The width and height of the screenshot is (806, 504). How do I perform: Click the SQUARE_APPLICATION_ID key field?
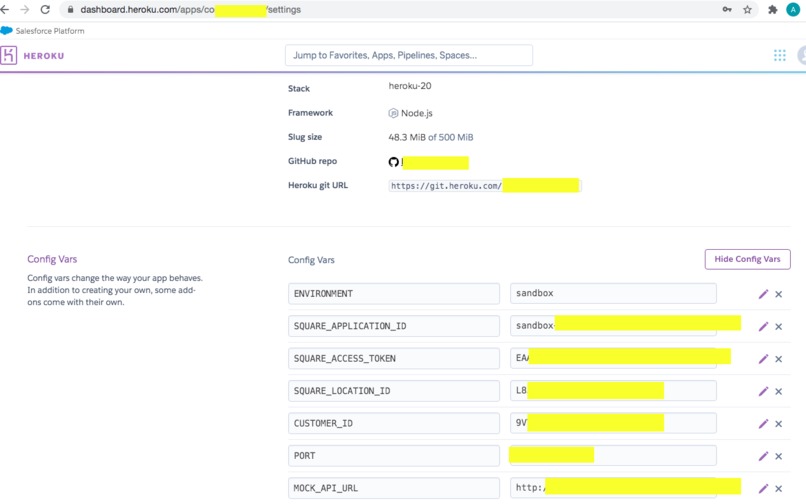[x=394, y=326]
